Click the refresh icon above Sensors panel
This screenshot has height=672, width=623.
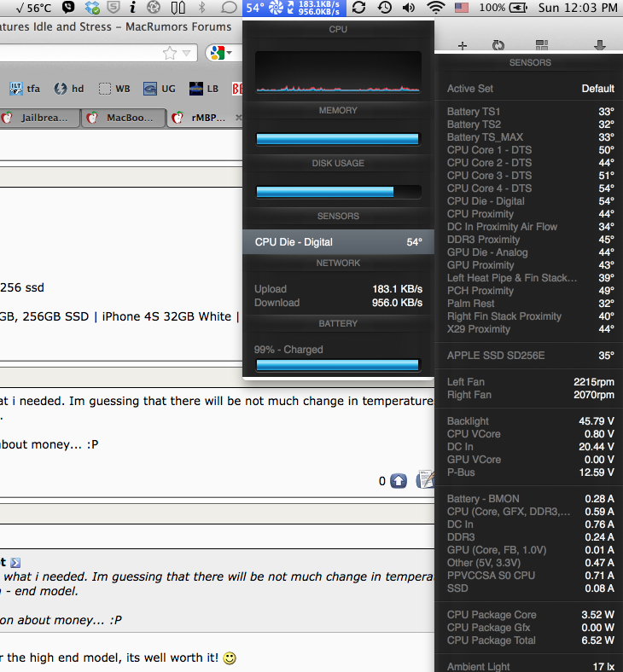(498, 45)
